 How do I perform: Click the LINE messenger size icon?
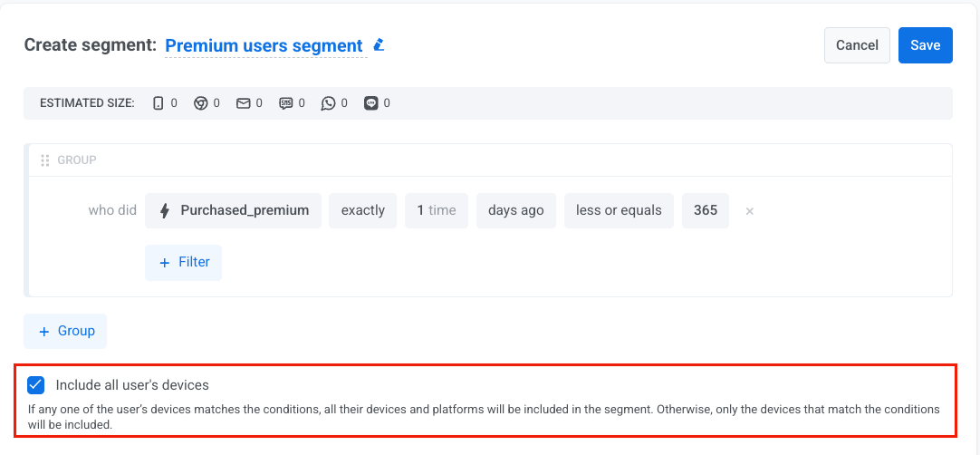(x=370, y=103)
